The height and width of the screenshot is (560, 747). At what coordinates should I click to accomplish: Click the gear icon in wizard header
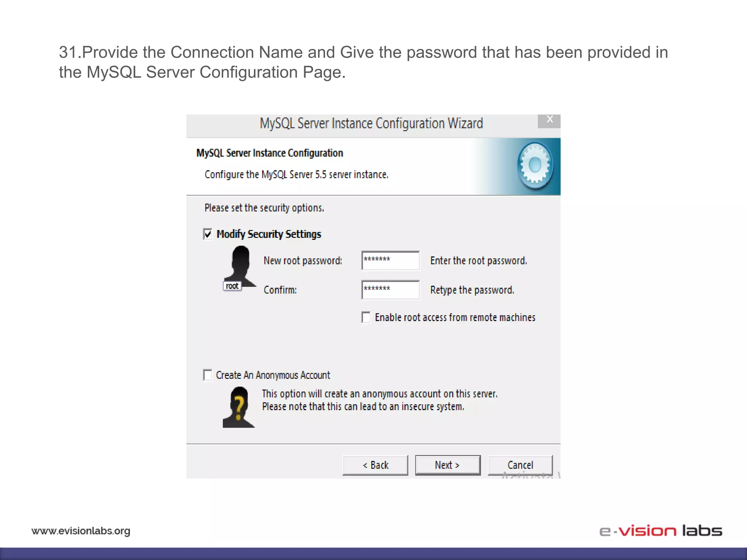535,166
